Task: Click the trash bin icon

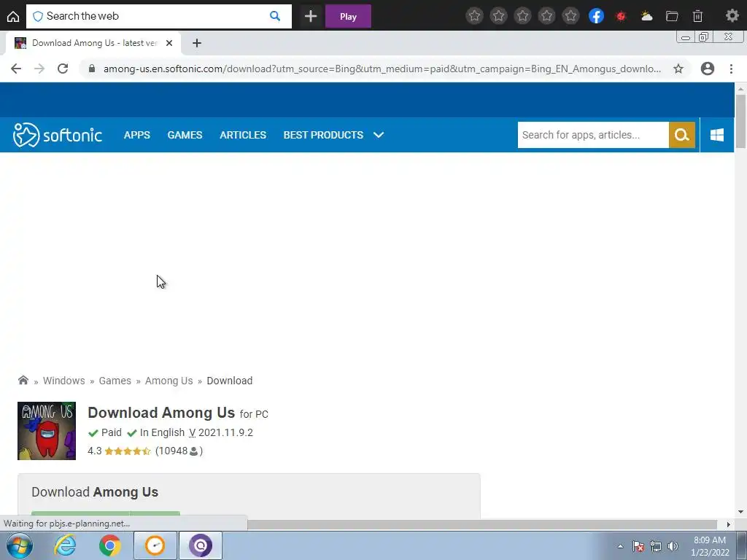Action: pos(697,16)
